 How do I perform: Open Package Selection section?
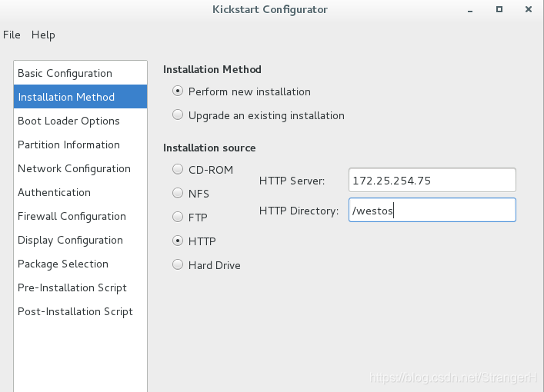[81, 264]
